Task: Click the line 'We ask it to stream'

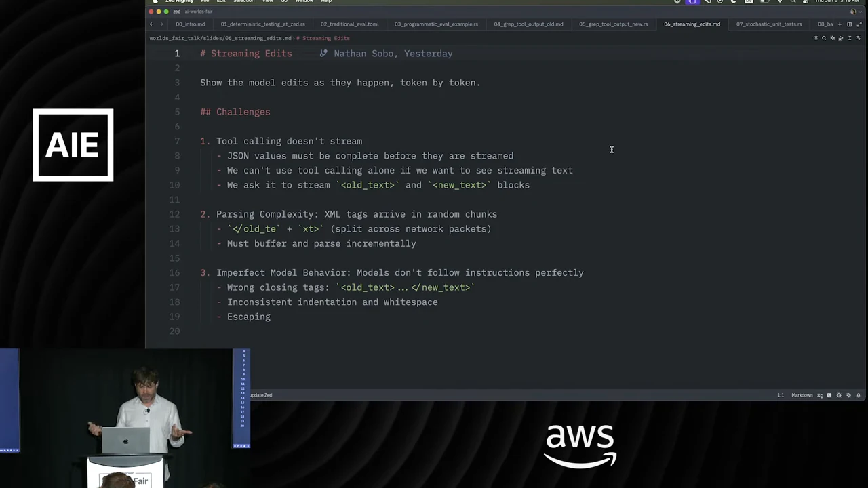Action: tap(373, 185)
